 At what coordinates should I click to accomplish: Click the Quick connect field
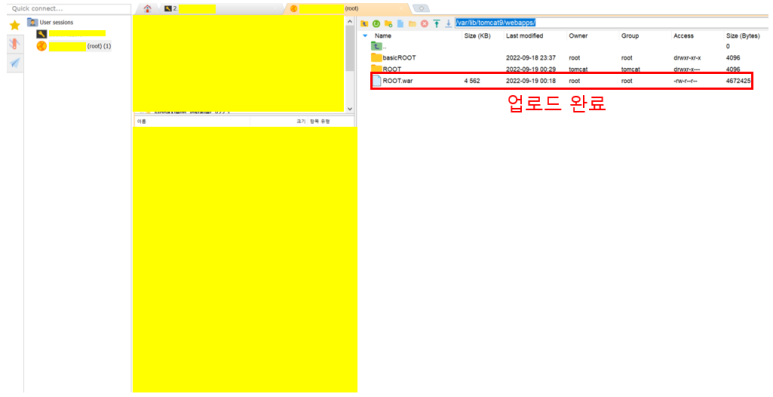pos(70,9)
